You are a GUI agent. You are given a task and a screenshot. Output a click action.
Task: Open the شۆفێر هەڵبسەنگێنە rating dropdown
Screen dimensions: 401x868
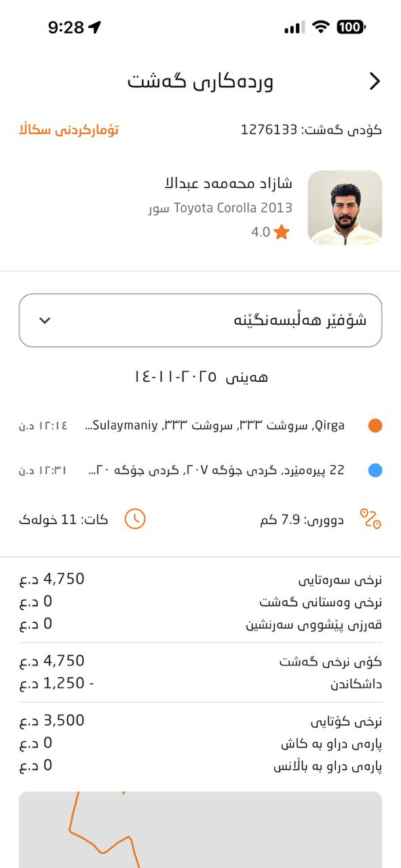pyautogui.click(x=200, y=319)
